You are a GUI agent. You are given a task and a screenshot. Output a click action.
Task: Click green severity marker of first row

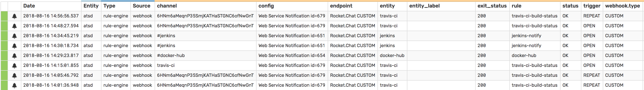(4, 16)
